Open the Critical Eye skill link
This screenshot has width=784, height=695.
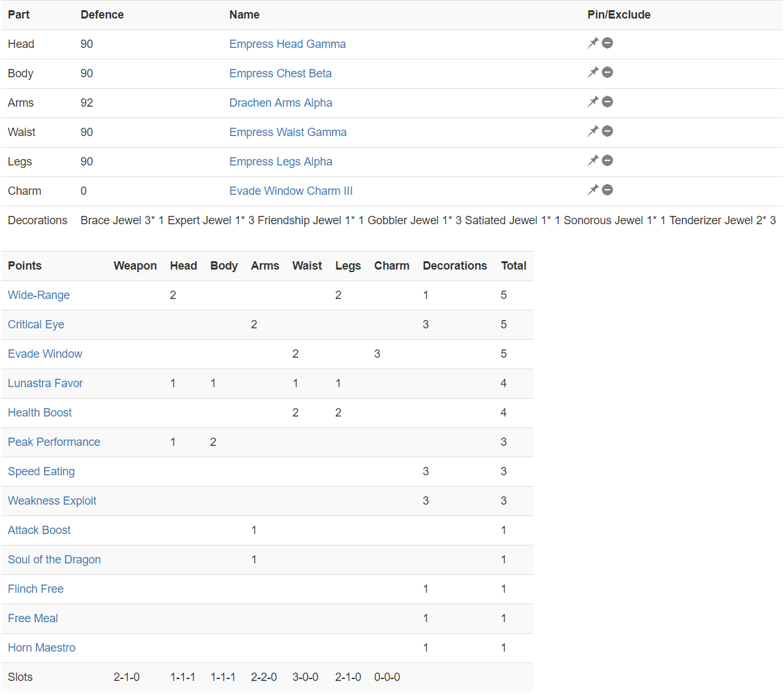(36, 325)
